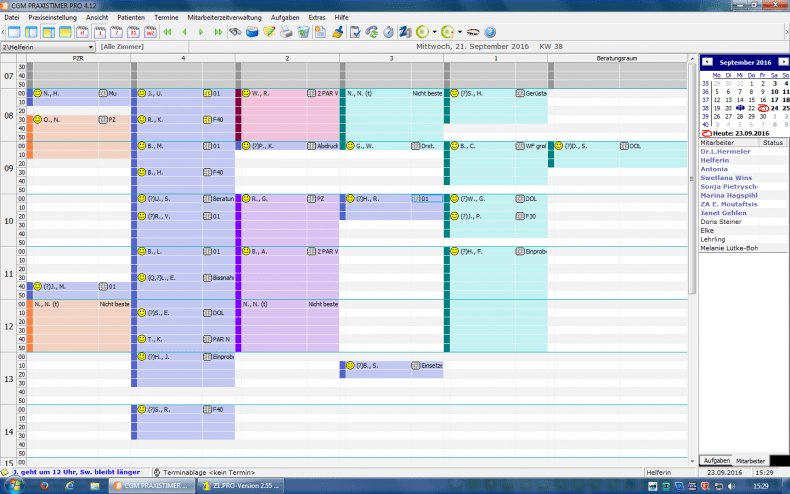Image resolution: width=790 pixels, height=494 pixels.
Task: Open the Ansicht menu
Action: [x=97, y=17]
